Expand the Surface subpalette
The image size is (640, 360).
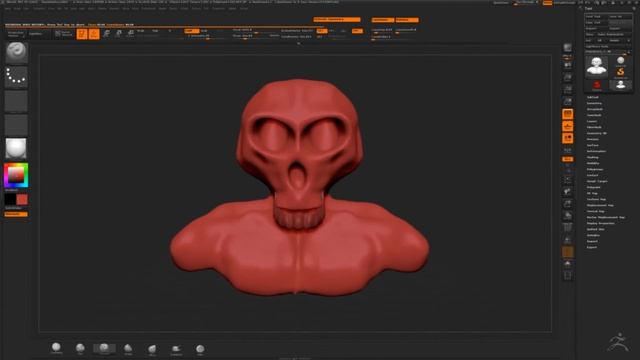pyautogui.click(x=593, y=145)
